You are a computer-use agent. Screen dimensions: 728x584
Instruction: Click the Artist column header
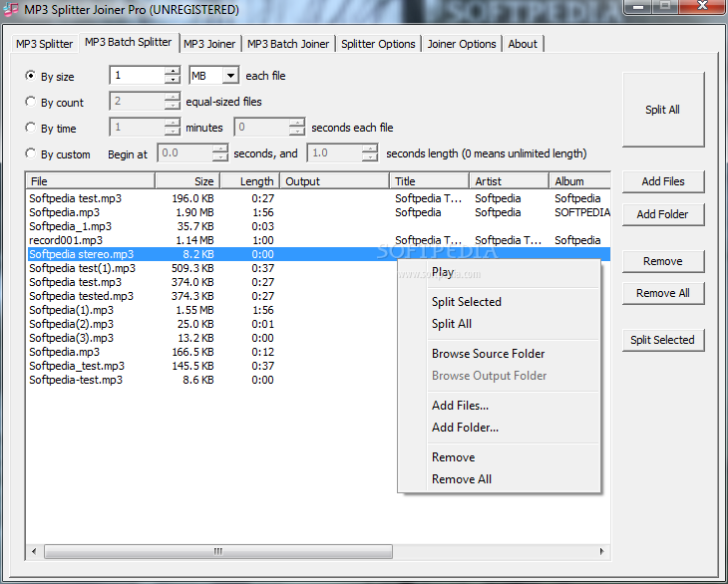(510, 181)
